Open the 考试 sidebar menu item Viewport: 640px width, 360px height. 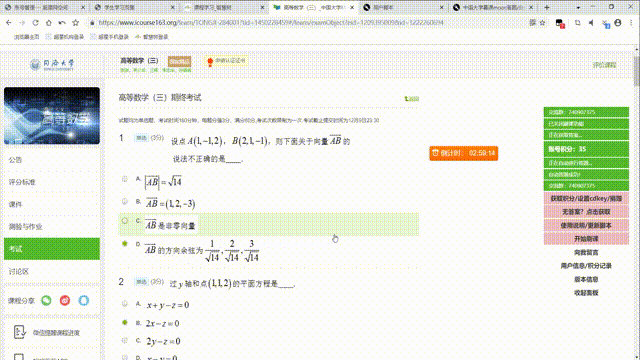click(x=52, y=249)
